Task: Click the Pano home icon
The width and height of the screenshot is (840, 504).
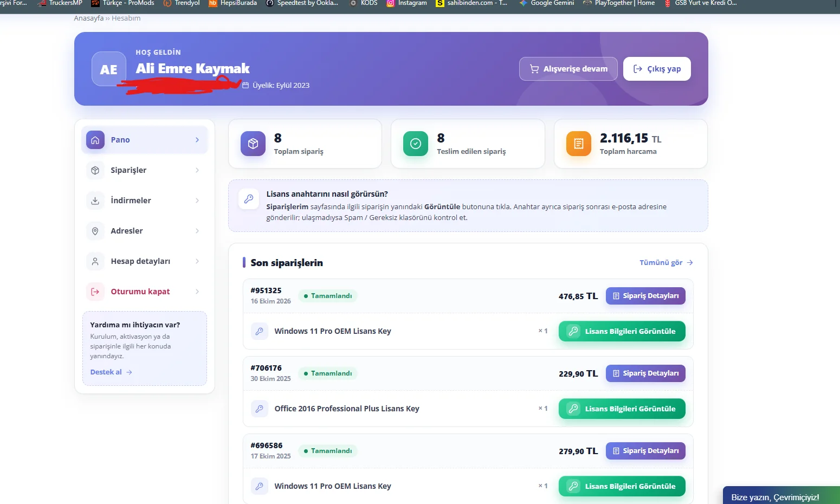Action: (95, 140)
